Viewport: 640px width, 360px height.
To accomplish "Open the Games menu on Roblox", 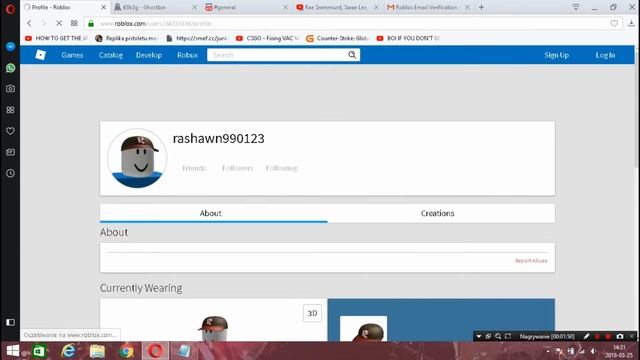I will (72, 55).
